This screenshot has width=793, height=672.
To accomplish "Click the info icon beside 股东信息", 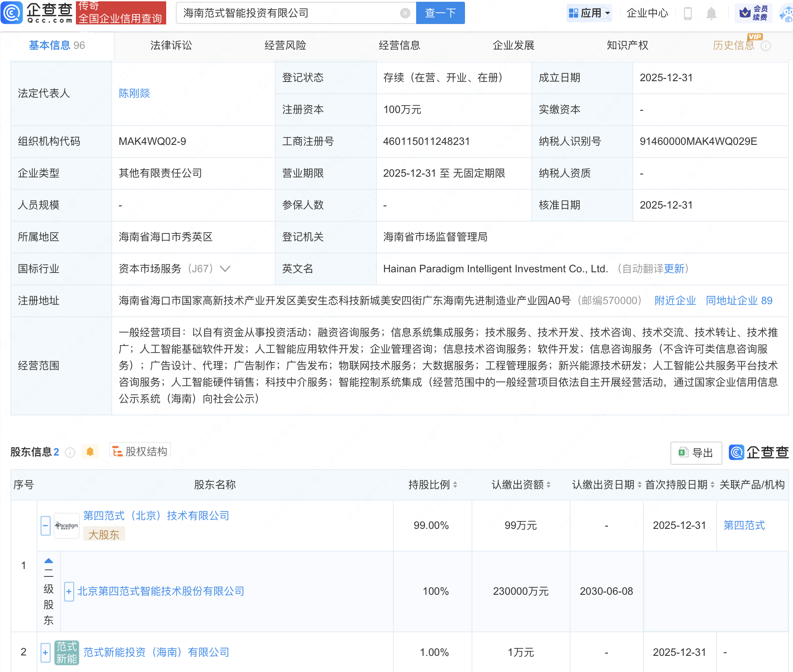I will click(70, 452).
